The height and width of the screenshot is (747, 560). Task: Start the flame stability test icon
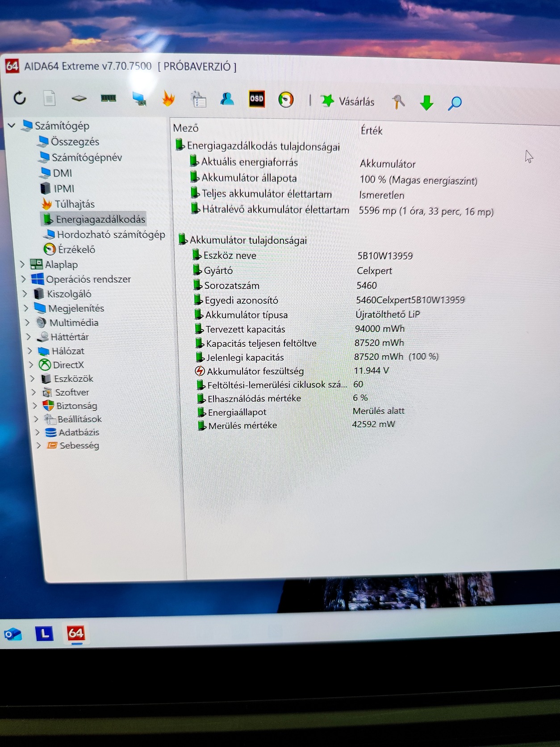click(x=168, y=98)
